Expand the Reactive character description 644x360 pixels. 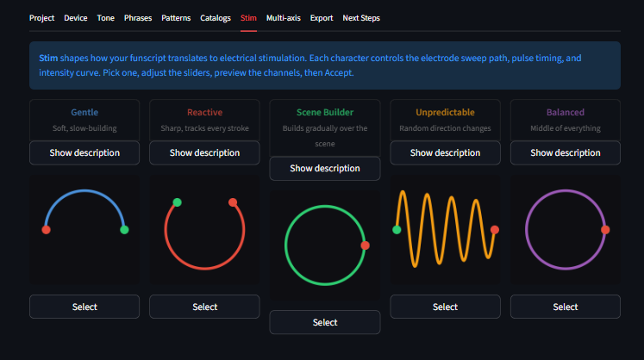pyautogui.click(x=204, y=152)
